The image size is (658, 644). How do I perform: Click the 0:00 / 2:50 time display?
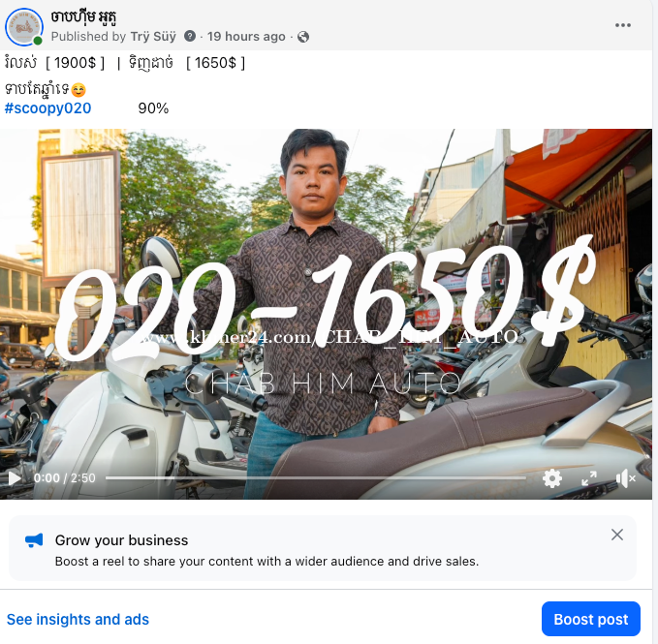[x=64, y=477]
